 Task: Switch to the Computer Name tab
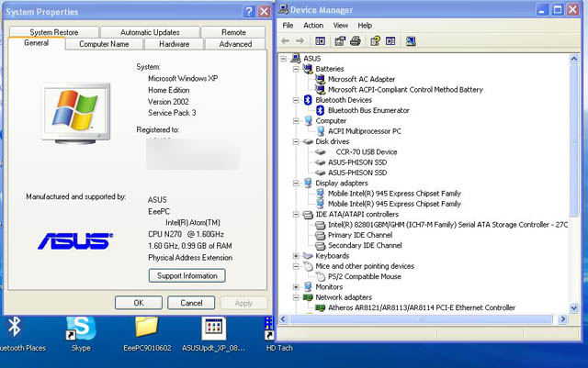pyautogui.click(x=104, y=44)
